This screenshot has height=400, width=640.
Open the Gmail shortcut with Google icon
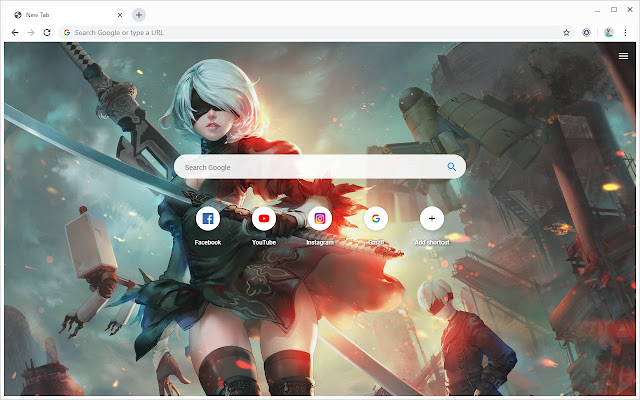click(376, 219)
